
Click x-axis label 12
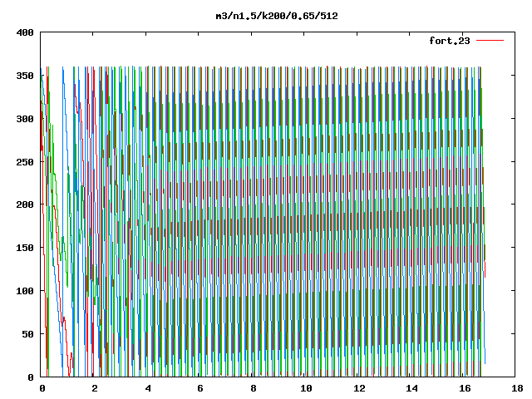coord(359,388)
